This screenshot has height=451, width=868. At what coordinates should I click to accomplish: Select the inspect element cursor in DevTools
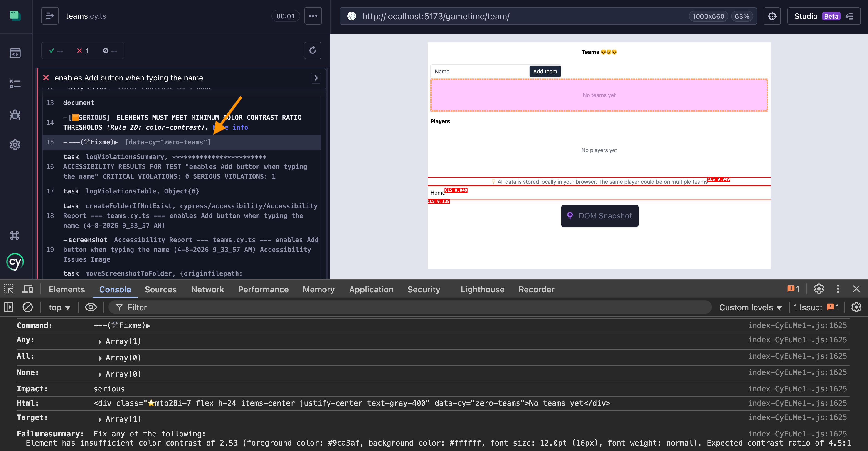(x=8, y=289)
